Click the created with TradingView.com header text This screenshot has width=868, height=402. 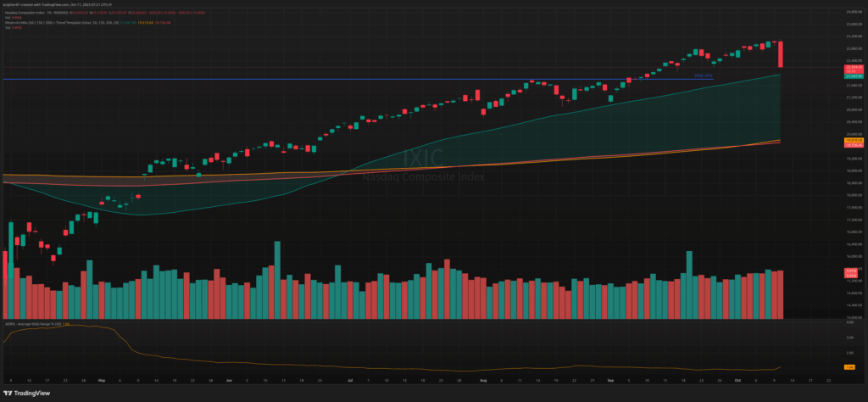click(x=51, y=4)
